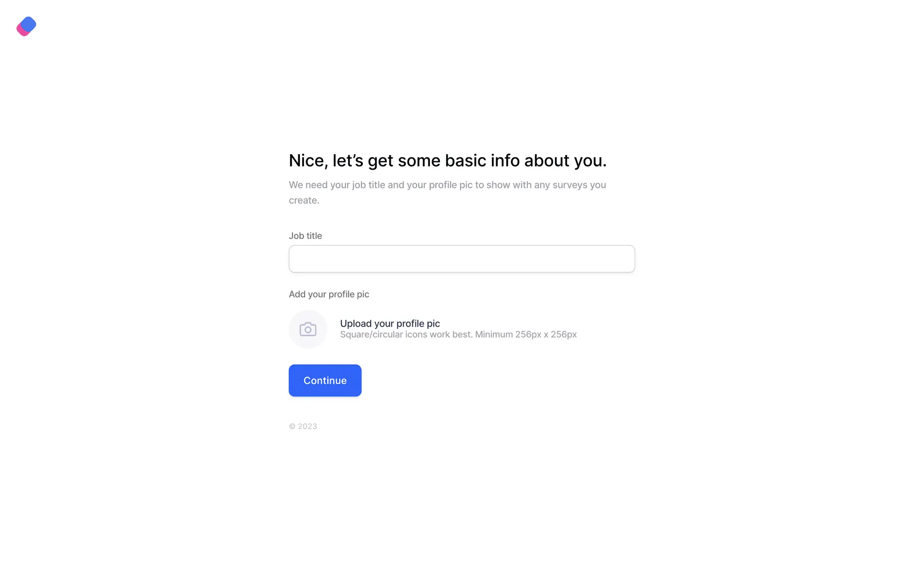Click the "Job title" field label
Image resolution: width=924 pixels, height=578 pixels.
[x=305, y=236]
